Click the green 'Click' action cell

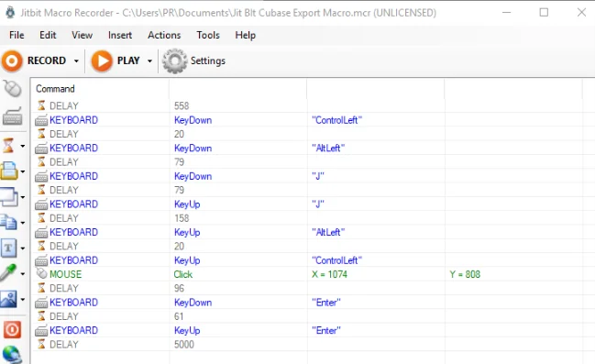point(183,274)
